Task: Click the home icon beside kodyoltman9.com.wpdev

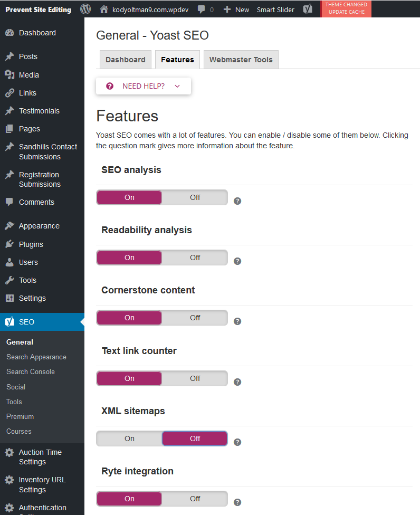Action: [104, 9]
